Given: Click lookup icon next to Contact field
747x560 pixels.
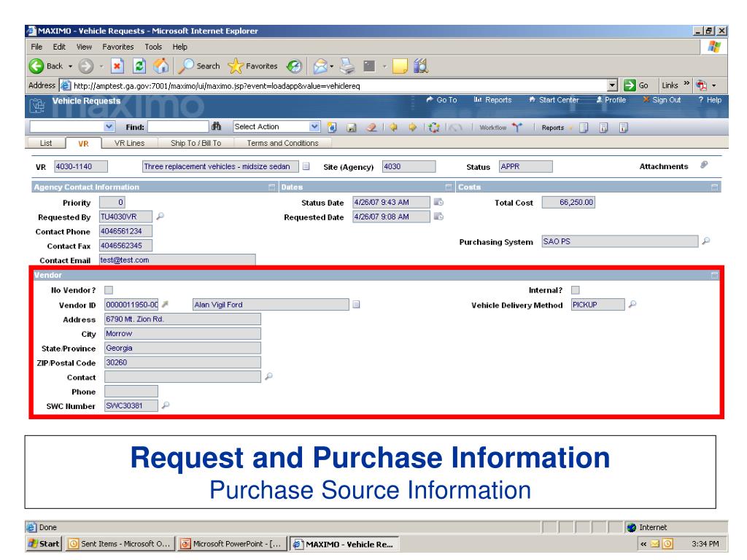Looking at the screenshot, I should point(268,376).
